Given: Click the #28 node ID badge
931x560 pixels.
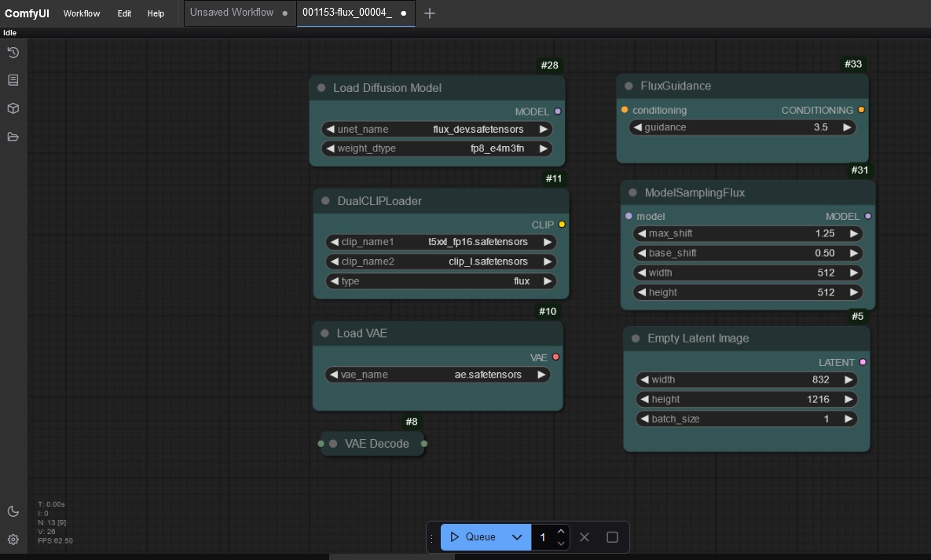Looking at the screenshot, I should point(550,65).
